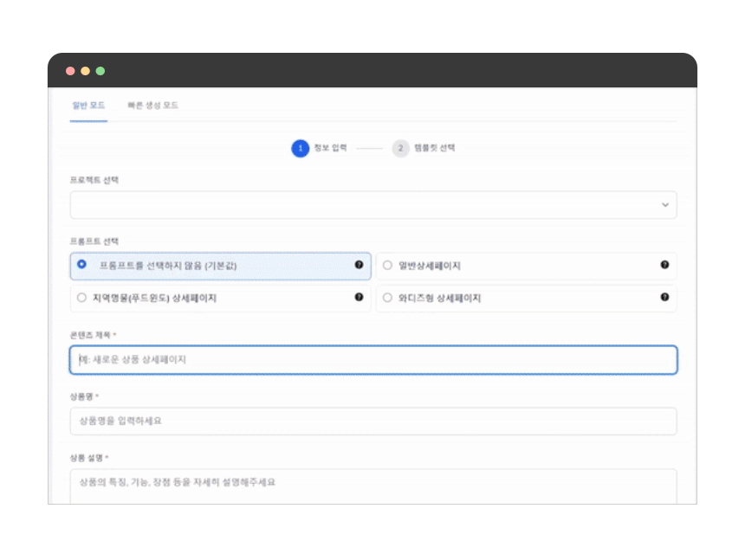This screenshot has height=560, width=745.
Task: Select 프롬프트를 선택하지 않음 (기본값) radio
Action: coord(81,265)
